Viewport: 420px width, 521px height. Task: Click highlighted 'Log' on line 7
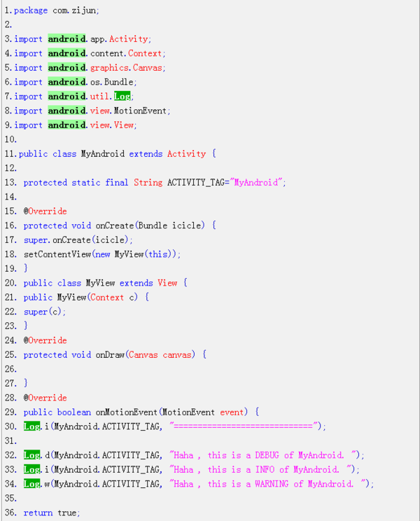click(x=122, y=97)
